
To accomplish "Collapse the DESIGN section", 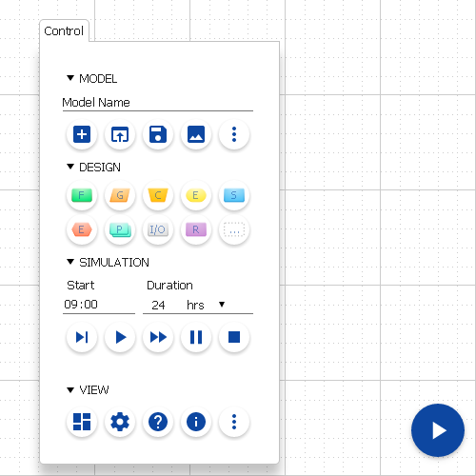I will (70, 167).
